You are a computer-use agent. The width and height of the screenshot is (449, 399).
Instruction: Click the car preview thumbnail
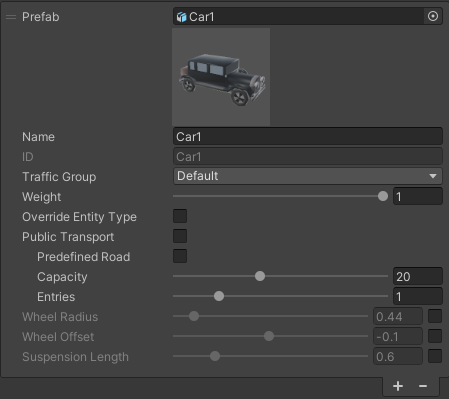tap(221, 77)
